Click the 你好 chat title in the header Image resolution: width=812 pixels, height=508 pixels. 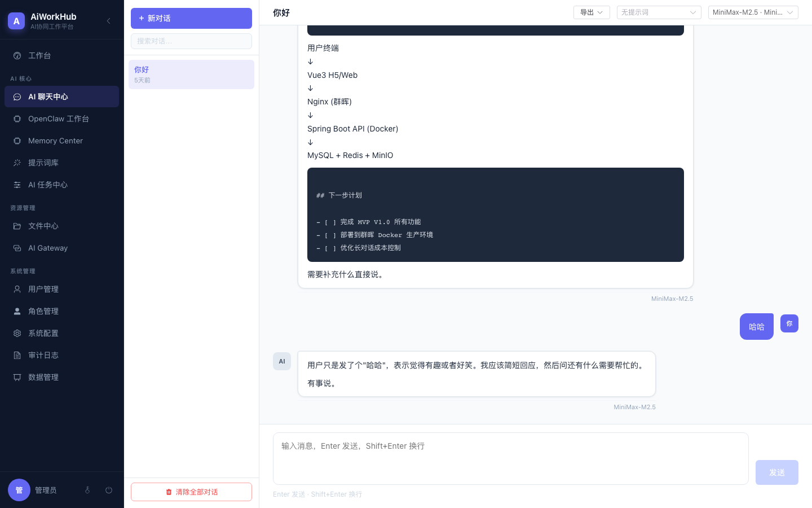(281, 12)
